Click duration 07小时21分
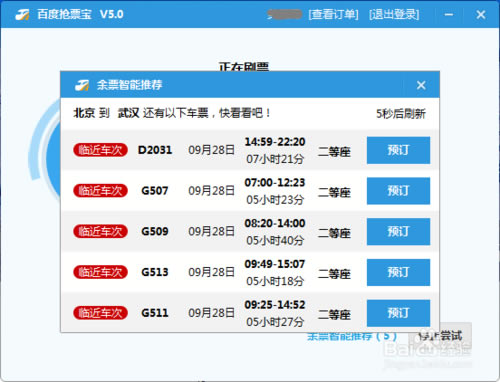The image size is (500, 382). pyautogui.click(x=275, y=159)
